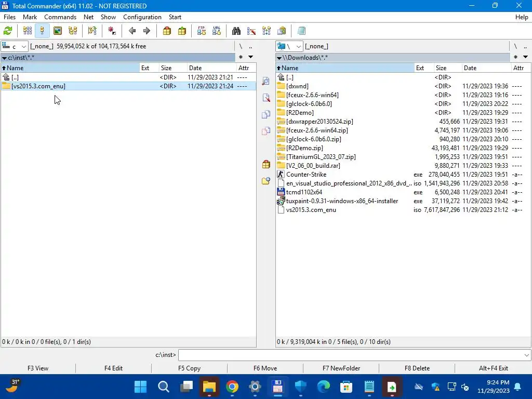Viewport: 532px width, 399px height.
Task: Open the Mark menu
Action: 30,17
